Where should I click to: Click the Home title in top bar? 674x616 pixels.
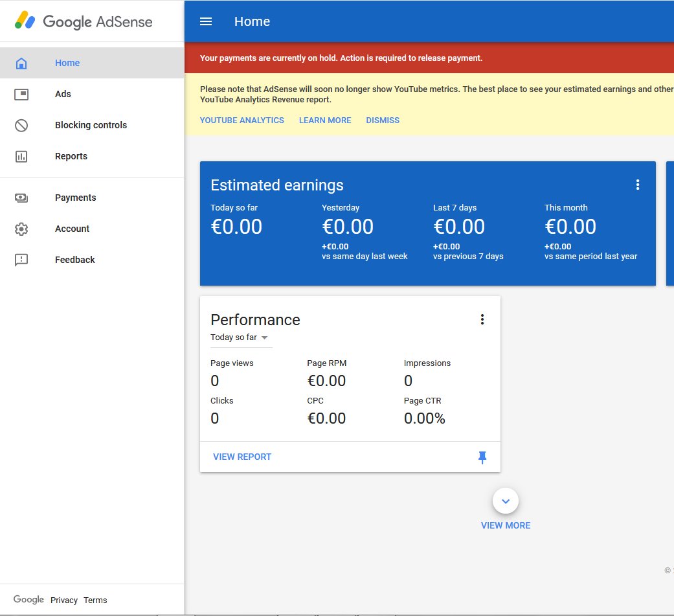252,21
